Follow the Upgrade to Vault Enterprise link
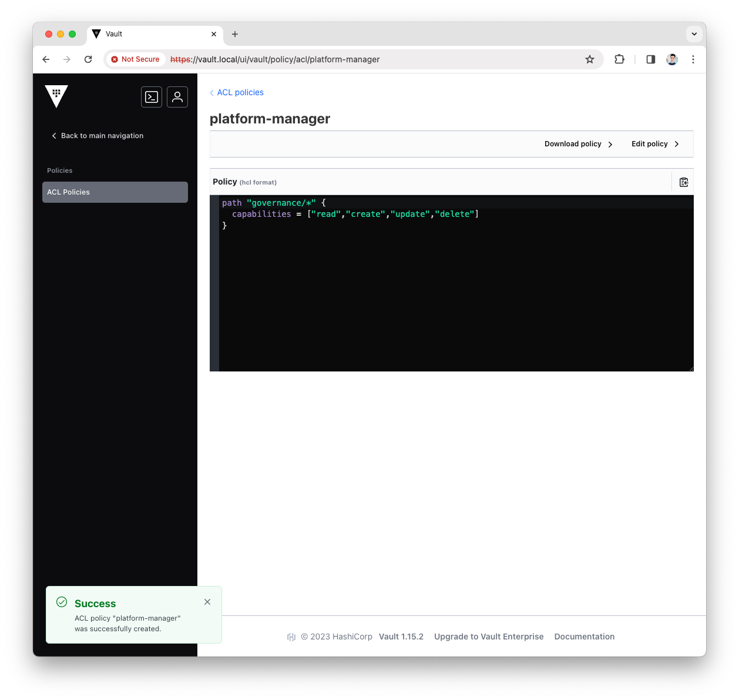The image size is (739, 700). point(488,637)
